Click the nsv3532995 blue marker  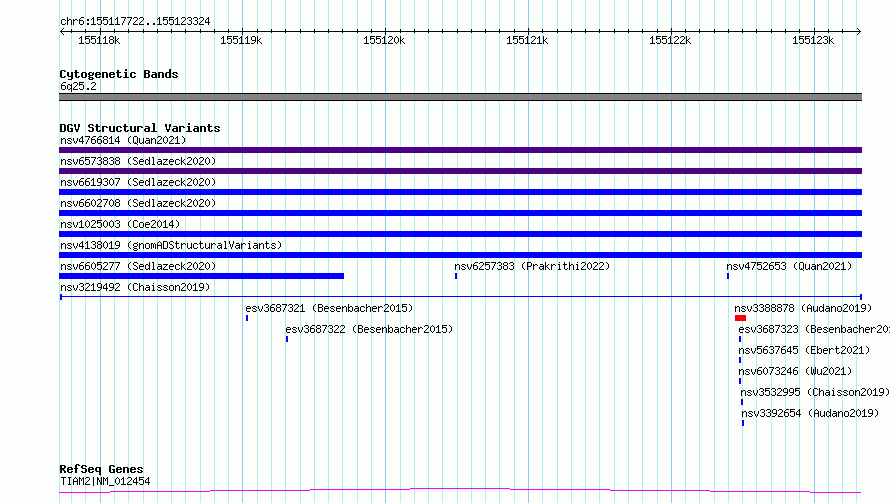pos(742,402)
